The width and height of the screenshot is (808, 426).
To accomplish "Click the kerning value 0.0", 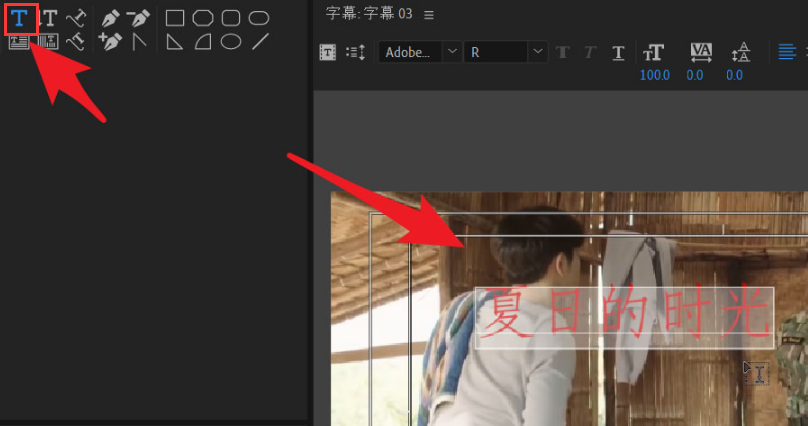I will click(695, 75).
